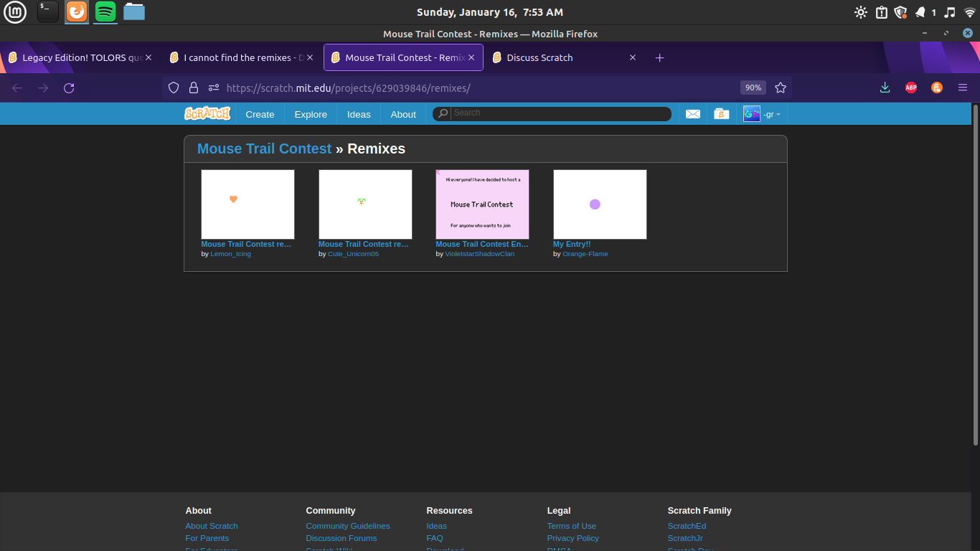
Task: Bookmark this page with the star icon
Action: [x=781, y=88]
